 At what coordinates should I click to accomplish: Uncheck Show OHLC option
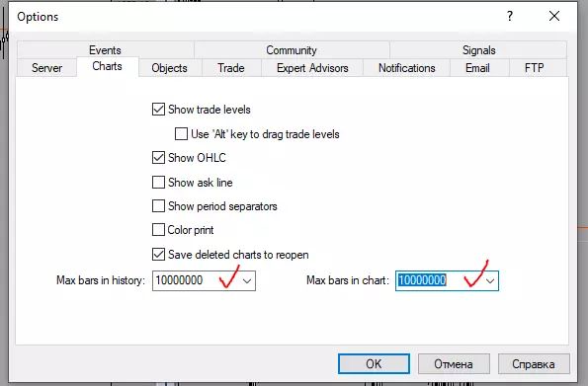coord(158,157)
